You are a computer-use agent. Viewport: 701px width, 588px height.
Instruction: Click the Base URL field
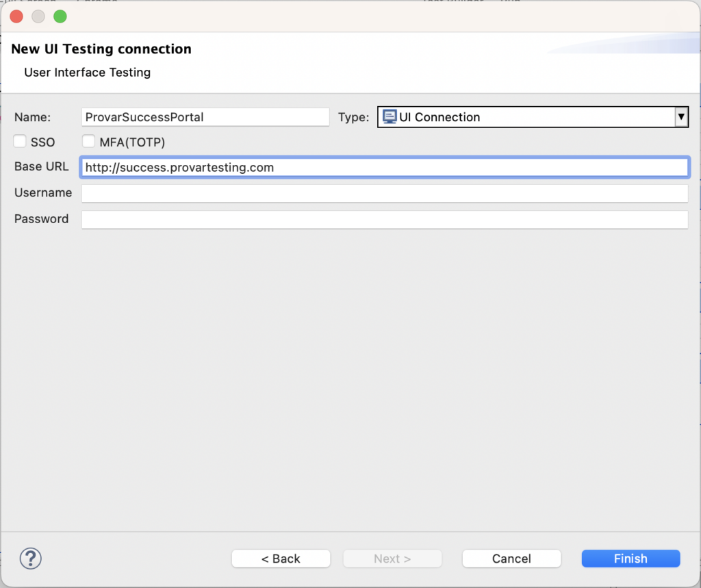pyautogui.click(x=385, y=166)
